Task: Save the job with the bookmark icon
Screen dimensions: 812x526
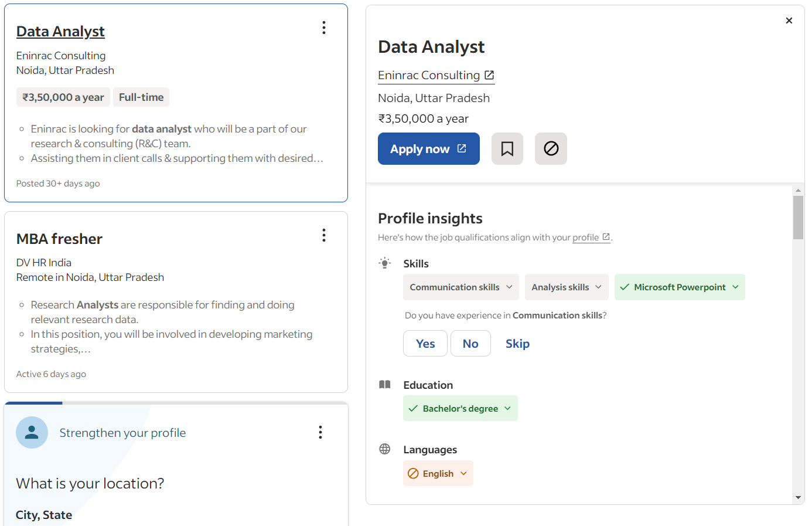Action: (x=507, y=148)
